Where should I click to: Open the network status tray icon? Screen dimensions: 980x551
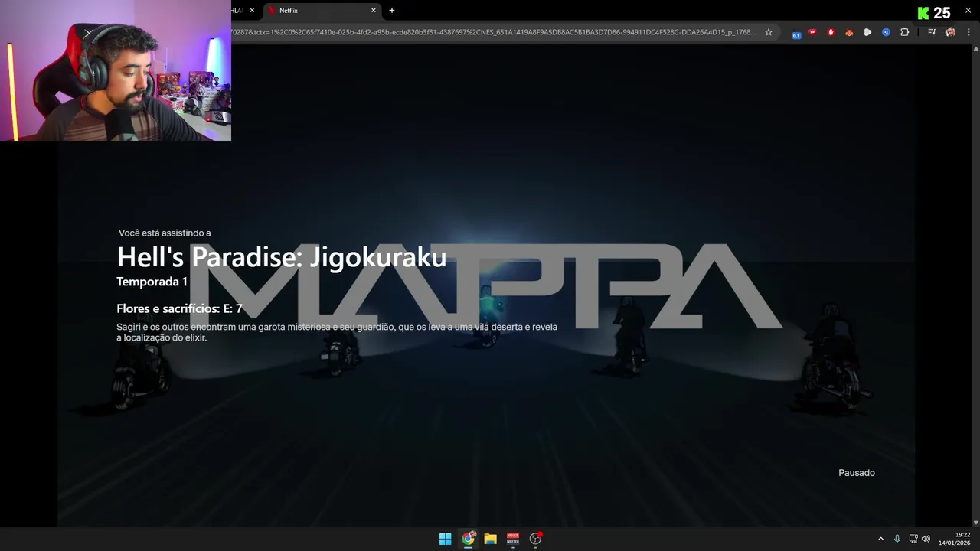tap(913, 539)
